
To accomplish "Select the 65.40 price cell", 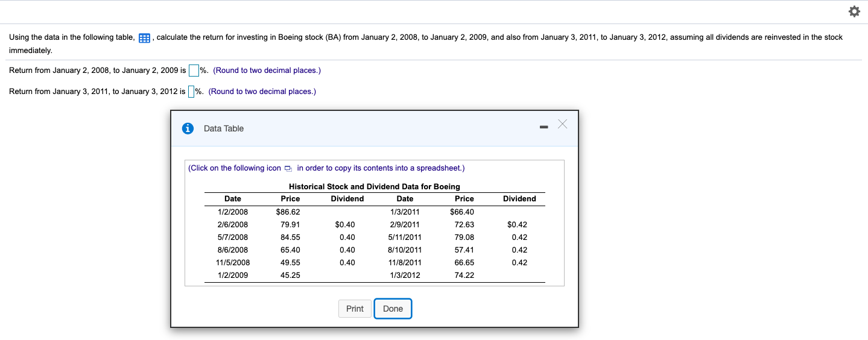I will 290,250.
